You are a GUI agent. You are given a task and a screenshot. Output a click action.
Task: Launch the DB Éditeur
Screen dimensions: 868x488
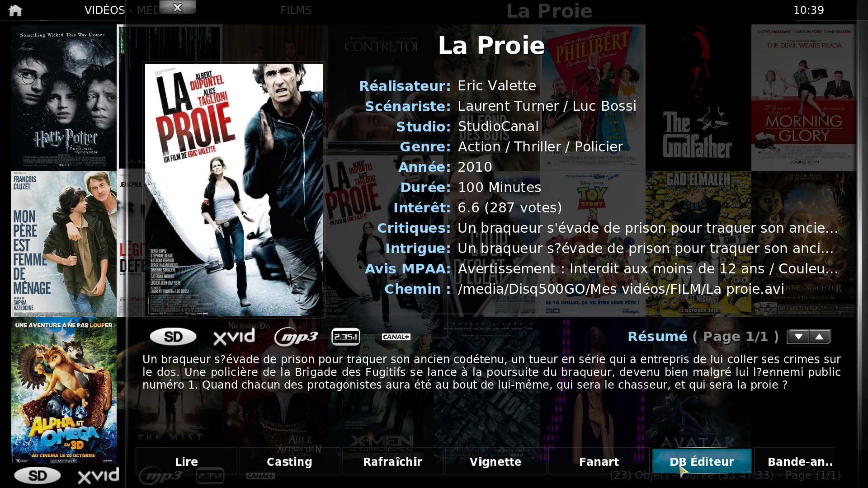pos(702,461)
